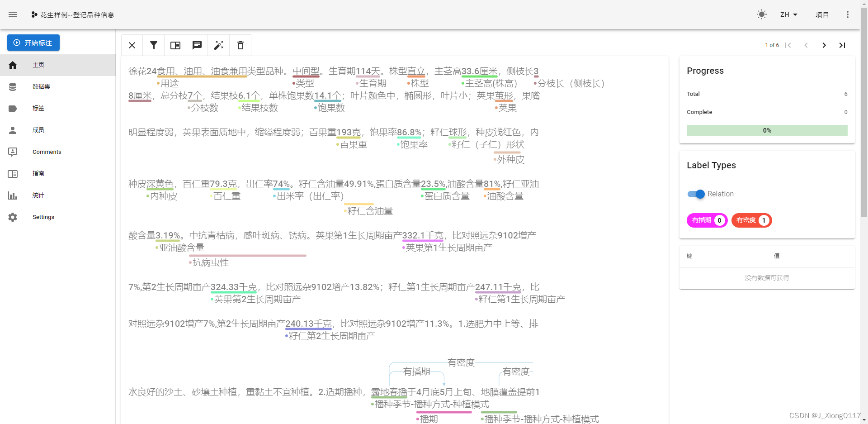The height and width of the screenshot is (424, 868).
Task: Expand the navigation drawer with hamburger icon
Action: point(13,14)
